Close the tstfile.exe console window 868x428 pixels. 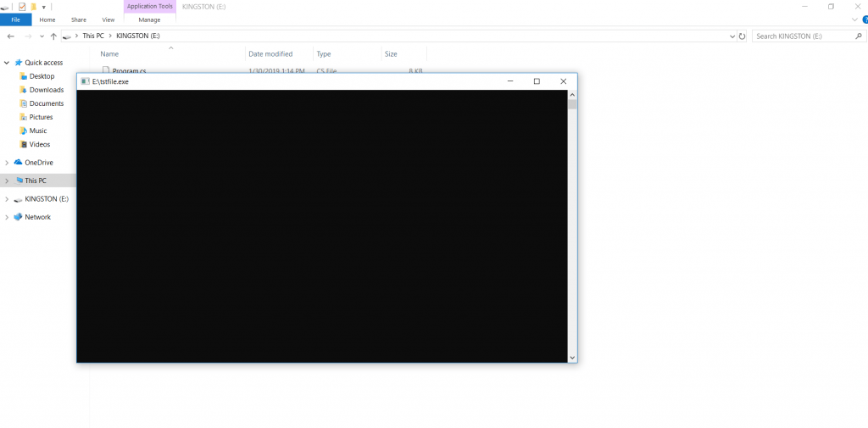click(564, 81)
